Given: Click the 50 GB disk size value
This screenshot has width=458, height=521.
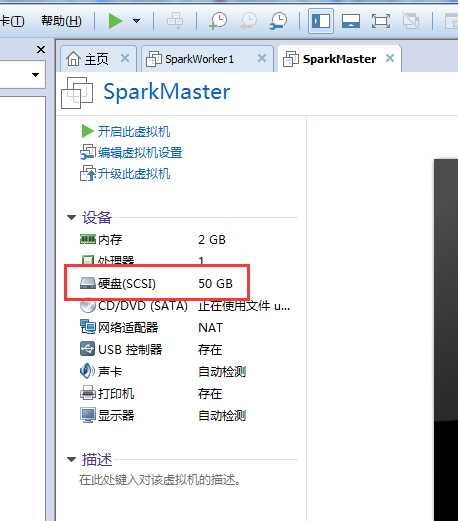Looking at the screenshot, I should 215,284.
